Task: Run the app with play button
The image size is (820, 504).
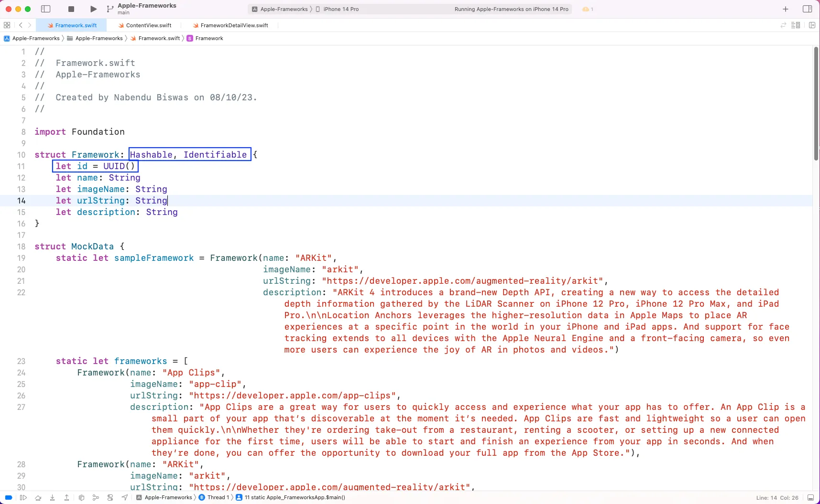Action: point(93,9)
